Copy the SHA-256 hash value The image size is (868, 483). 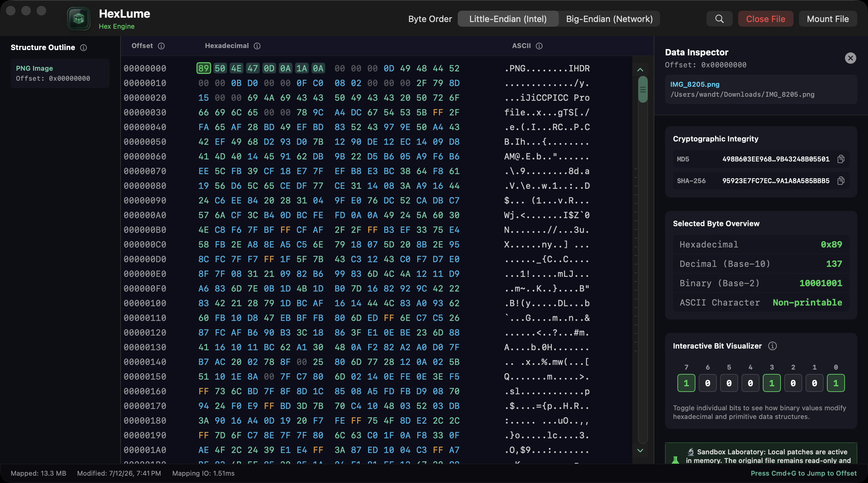point(841,181)
